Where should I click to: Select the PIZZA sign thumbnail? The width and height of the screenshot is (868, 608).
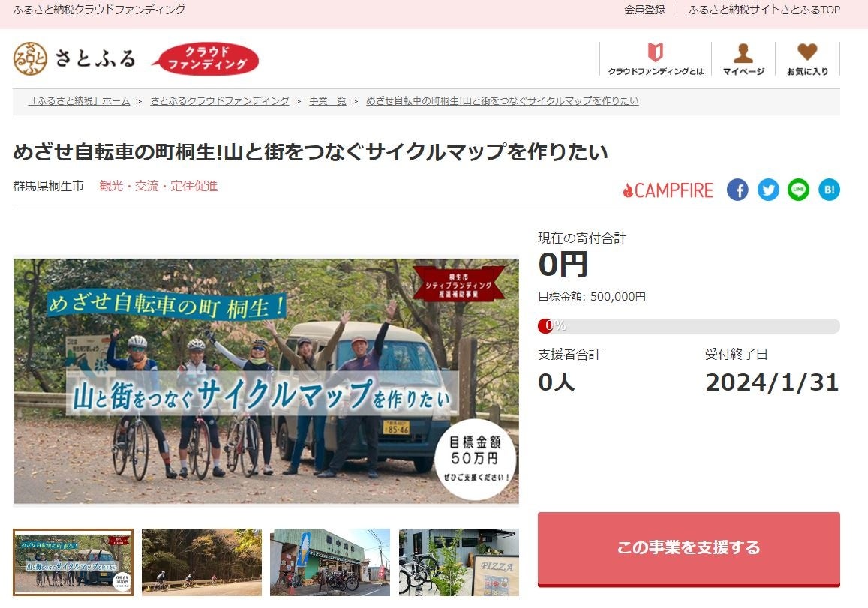459,562
